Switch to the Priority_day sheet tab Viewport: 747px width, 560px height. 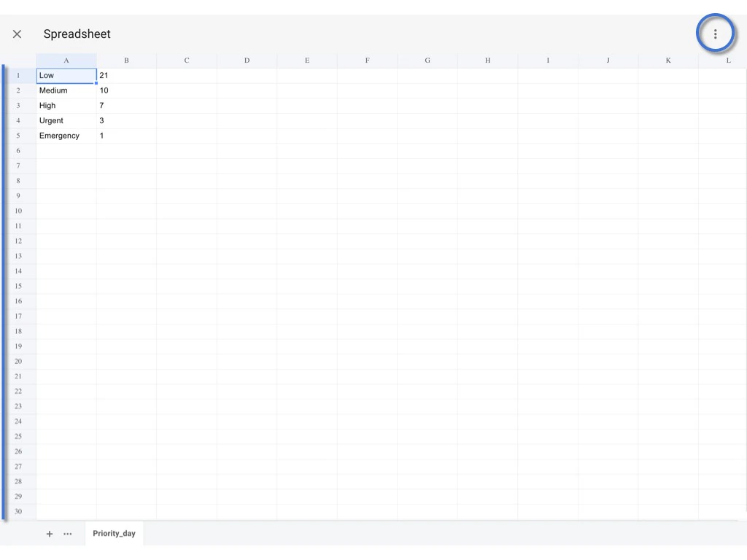[x=113, y=533]
